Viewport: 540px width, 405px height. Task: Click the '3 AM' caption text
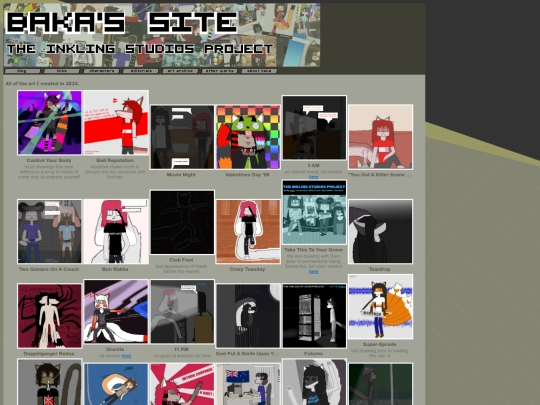[313, 165]
